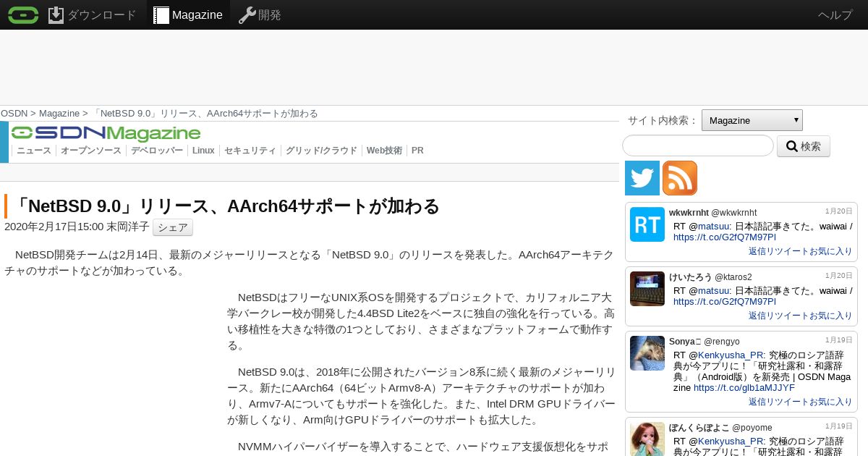Click the green OSDN logo icon in the top bar

[x=23, y=14]
